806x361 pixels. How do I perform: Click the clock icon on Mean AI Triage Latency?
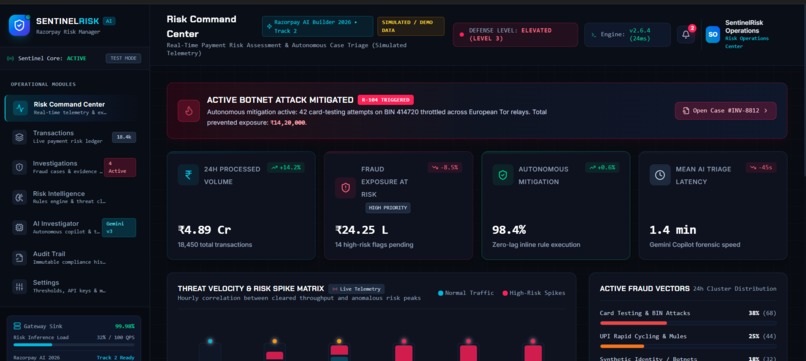point(660,175)
